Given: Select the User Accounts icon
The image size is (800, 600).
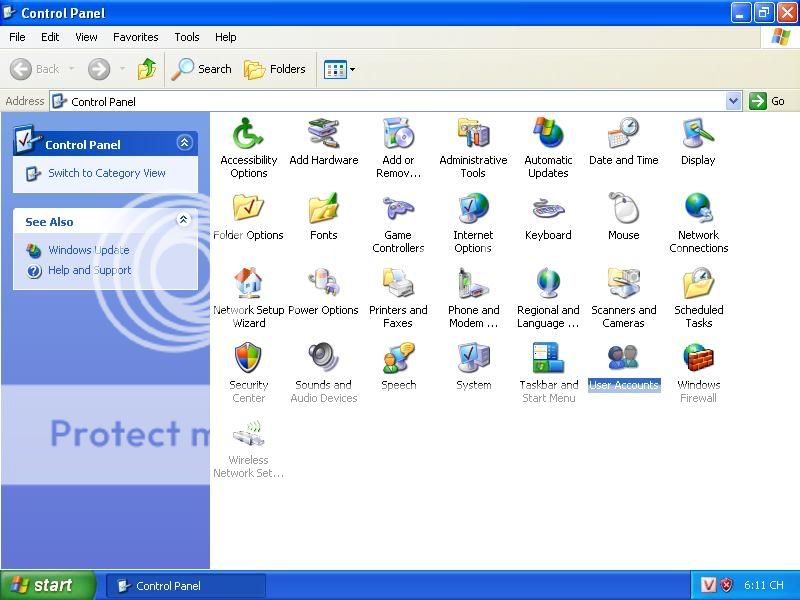Looking at the screenshot, I should click(623, 367).
